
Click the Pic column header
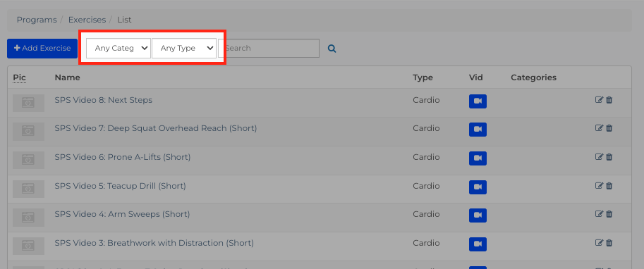[19, 77]
